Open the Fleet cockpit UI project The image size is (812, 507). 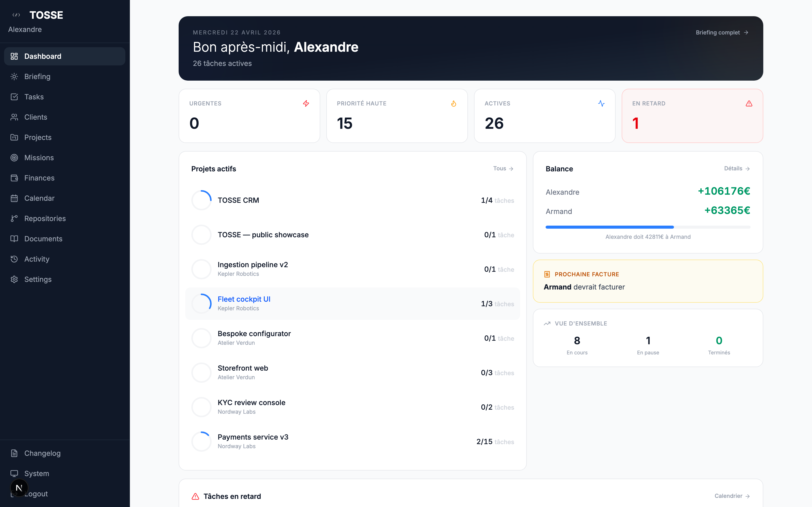point(244,299)
